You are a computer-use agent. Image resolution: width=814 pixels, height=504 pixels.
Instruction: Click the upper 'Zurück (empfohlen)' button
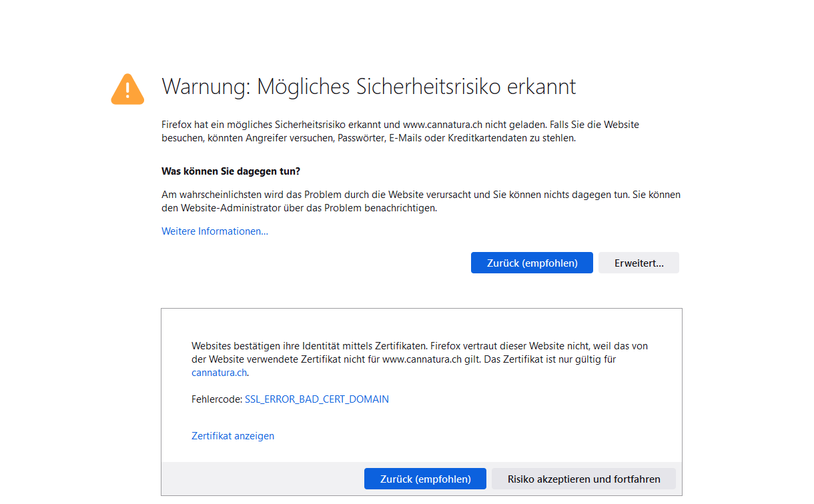532,263
